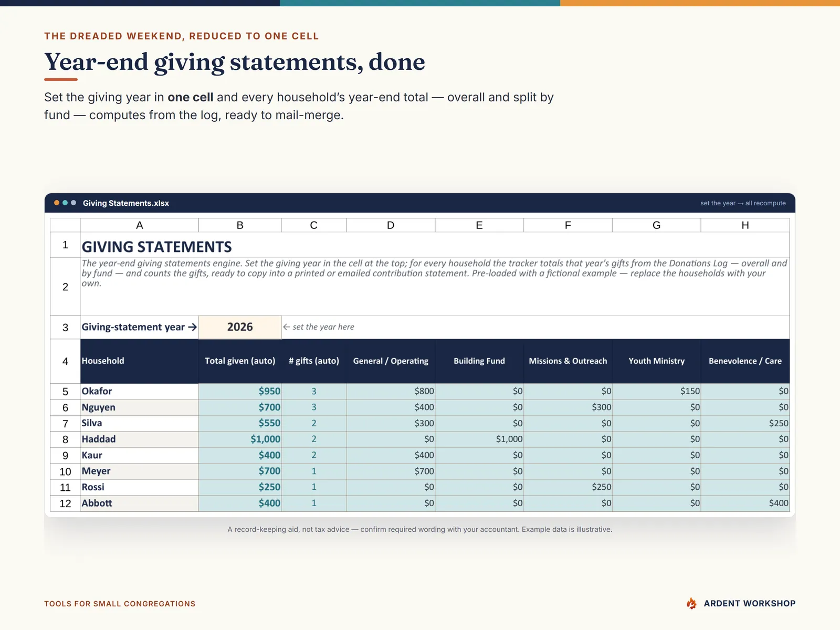The height and width of the screenshot is (630, 840).
Task: Select row 5 header number
Action: [65, 392]
